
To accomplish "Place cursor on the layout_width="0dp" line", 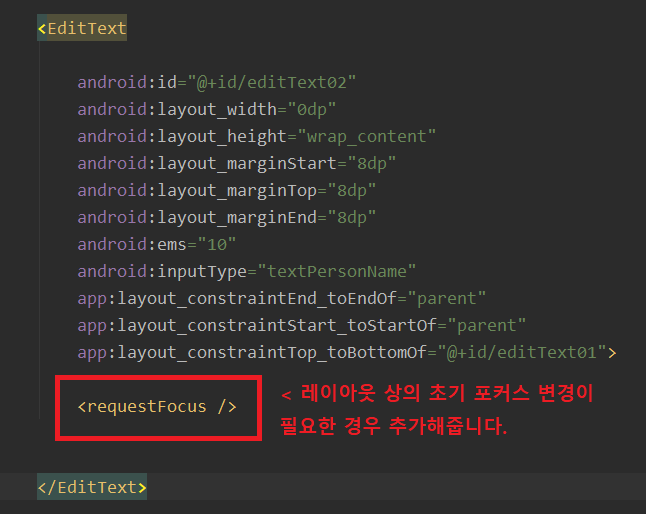I will (207, 110).
